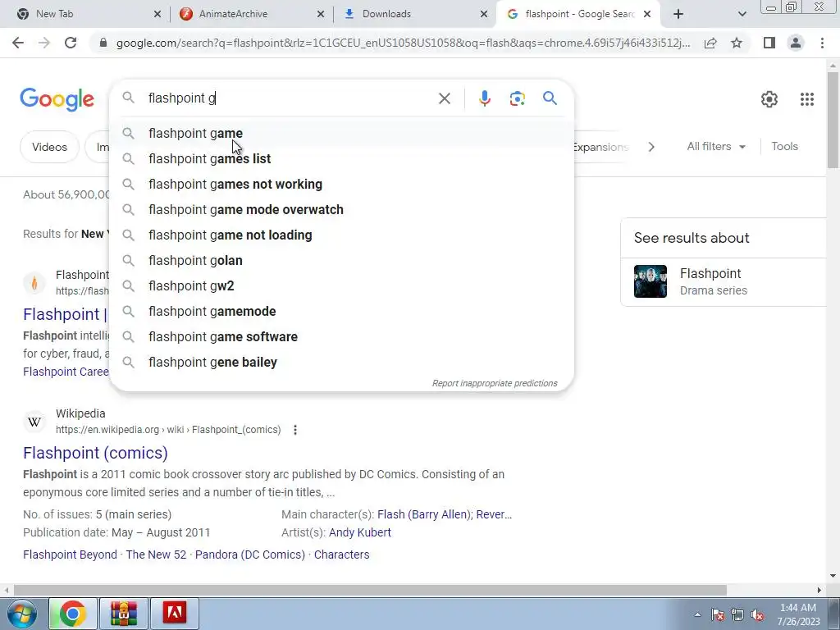Choose suggestion 'flashpoint game'

coord(342,133)
